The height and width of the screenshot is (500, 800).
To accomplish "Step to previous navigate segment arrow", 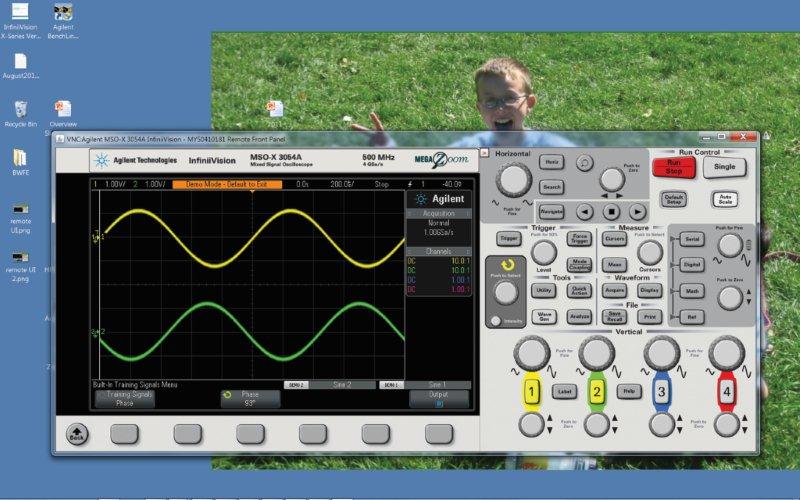I will pyautogui.click(x=585, y=211).
